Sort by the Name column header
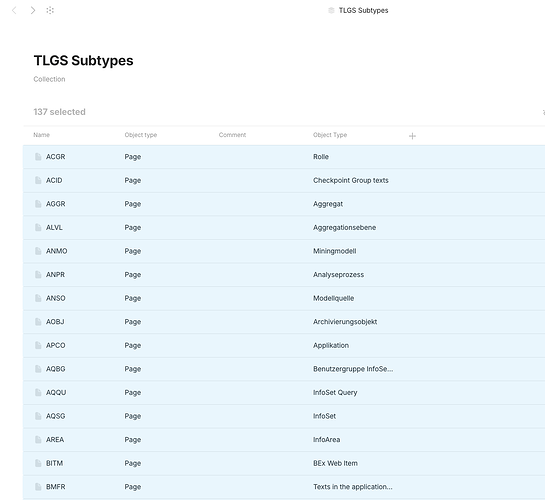 (x=41, y=135)
